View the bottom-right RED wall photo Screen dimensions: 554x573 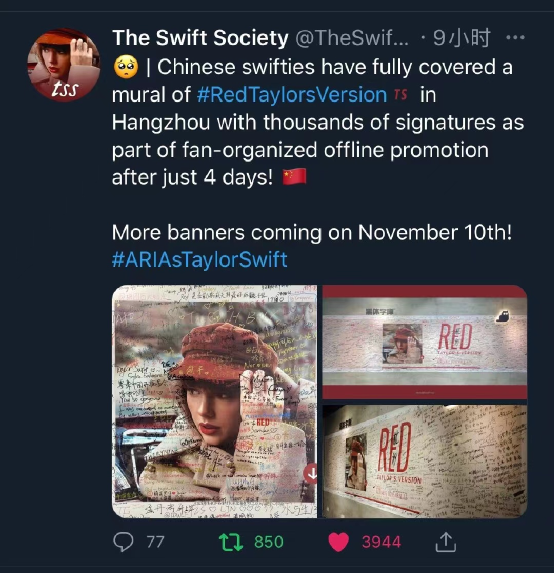pyautogui.click(x=425, y=461)
